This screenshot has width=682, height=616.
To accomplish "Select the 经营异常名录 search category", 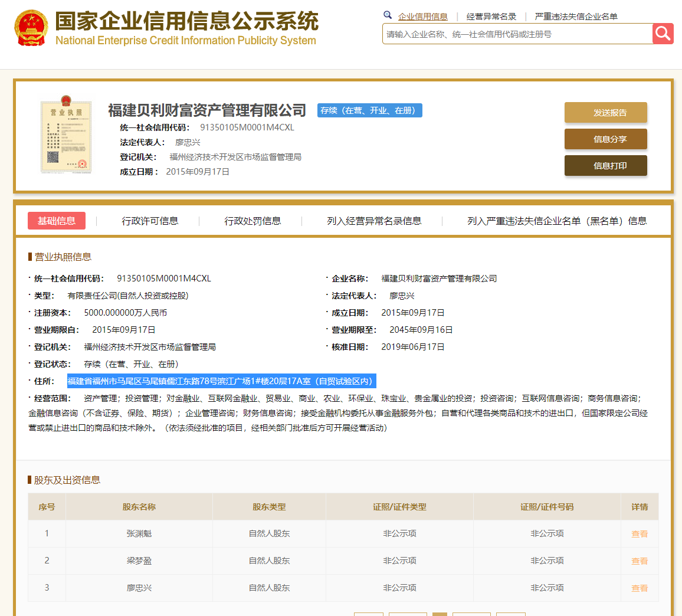I will point(491,17).
